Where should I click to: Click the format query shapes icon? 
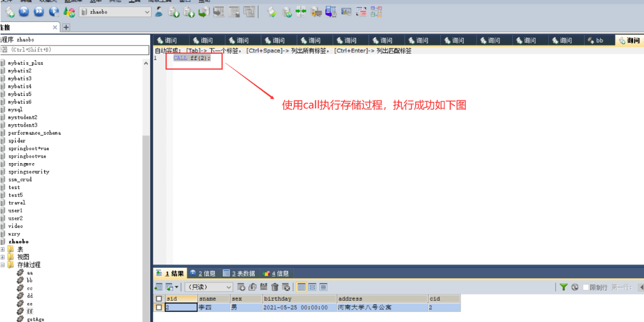(x=69, y=12)
